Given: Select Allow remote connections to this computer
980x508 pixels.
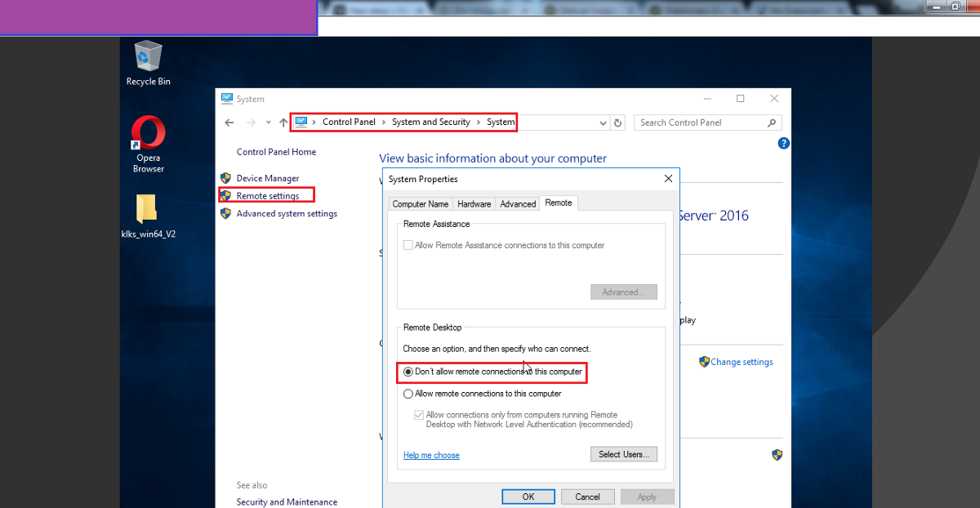Looking at the screenshot, I should [483, 394].
